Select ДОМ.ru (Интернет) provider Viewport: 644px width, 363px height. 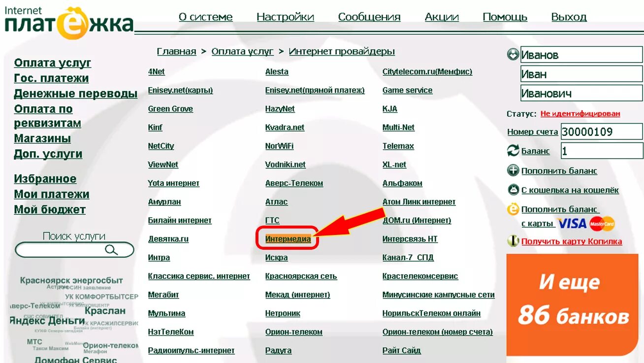click(417, 220)
